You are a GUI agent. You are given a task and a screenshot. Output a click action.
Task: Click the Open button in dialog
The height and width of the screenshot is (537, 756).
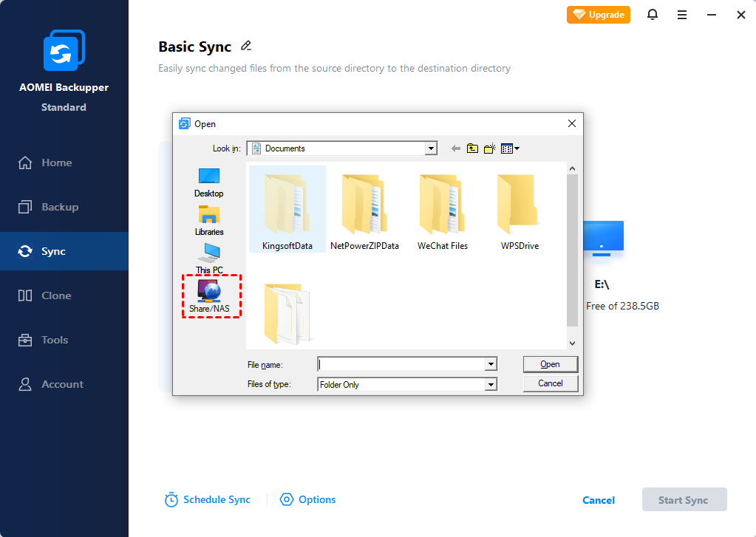(x=550, y=364)
